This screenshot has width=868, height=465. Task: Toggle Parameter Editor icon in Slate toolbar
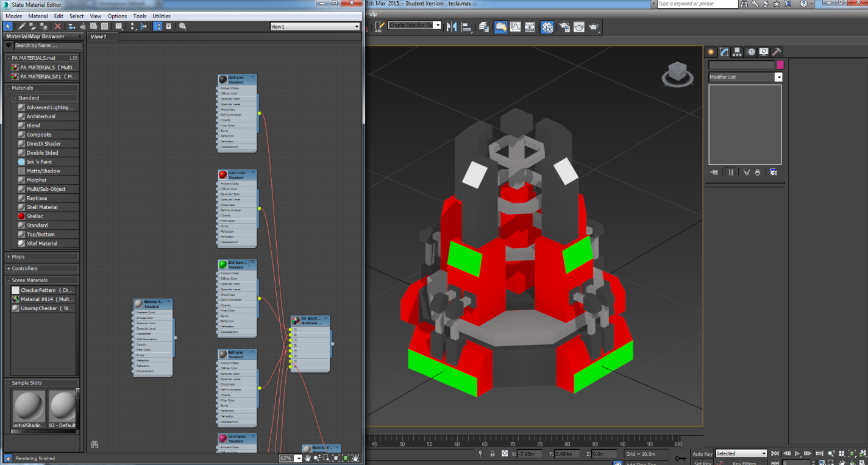168,26
